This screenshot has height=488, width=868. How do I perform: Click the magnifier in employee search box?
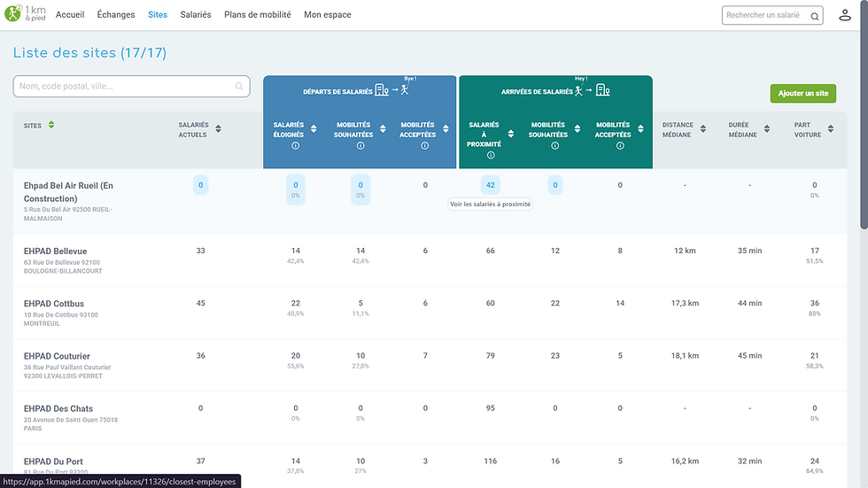point(815,16)
